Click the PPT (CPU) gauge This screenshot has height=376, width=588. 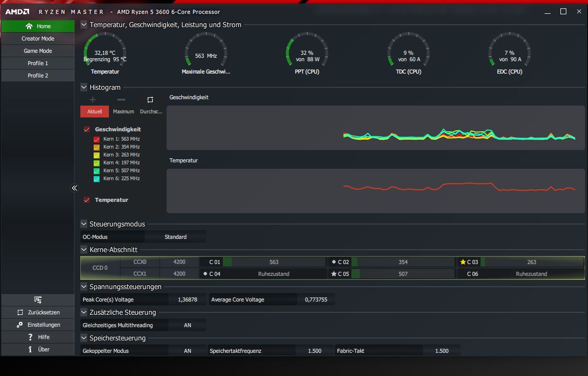click(x=307, y=53)
